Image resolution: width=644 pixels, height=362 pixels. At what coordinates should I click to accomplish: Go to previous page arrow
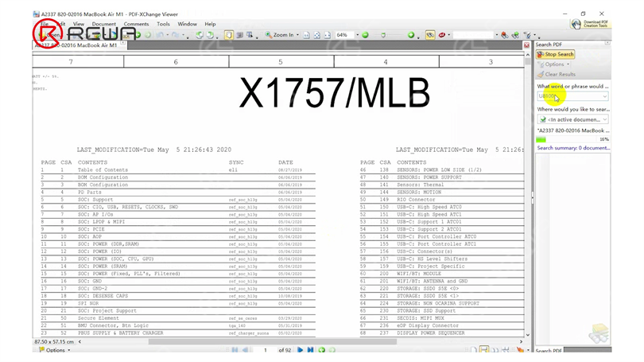click(x=245, y=350)
